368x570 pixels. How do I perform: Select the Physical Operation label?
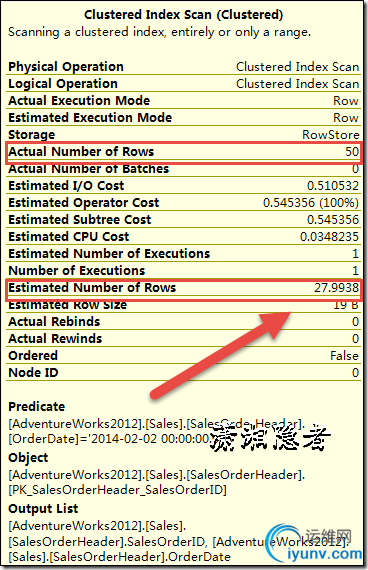[x=66, y=67]
